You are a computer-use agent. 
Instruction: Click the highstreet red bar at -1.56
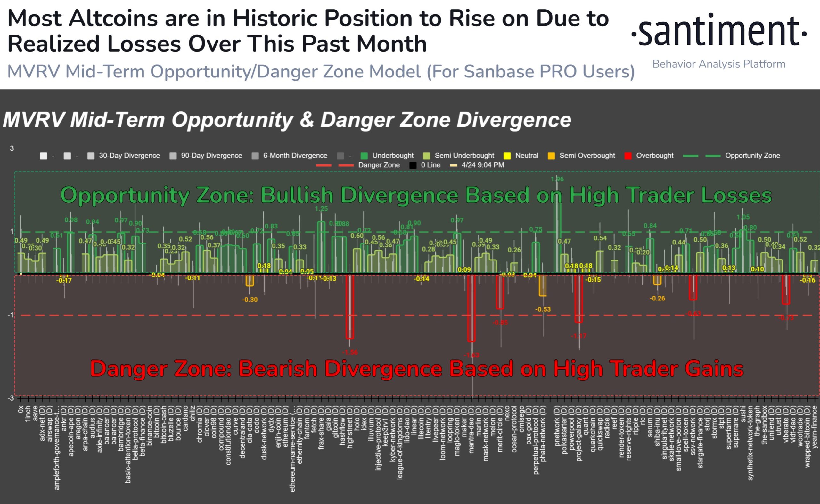pyautogui.click(x=349, y=306)
